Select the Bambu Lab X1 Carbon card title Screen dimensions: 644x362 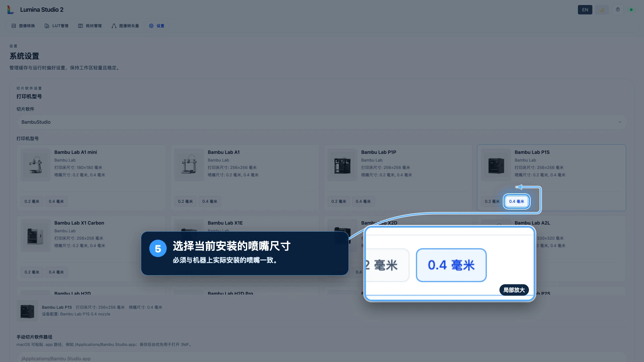tap(79, 223)
